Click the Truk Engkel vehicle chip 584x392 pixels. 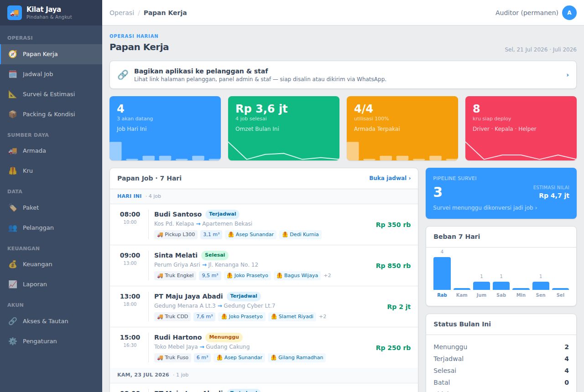click(x=176, y=276)
